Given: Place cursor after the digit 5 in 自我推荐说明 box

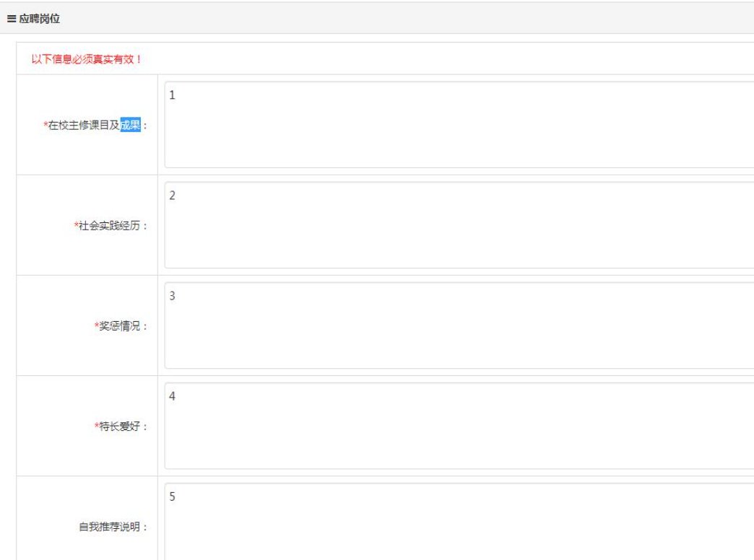Looking at the screenshot, I should coord(177,496).
